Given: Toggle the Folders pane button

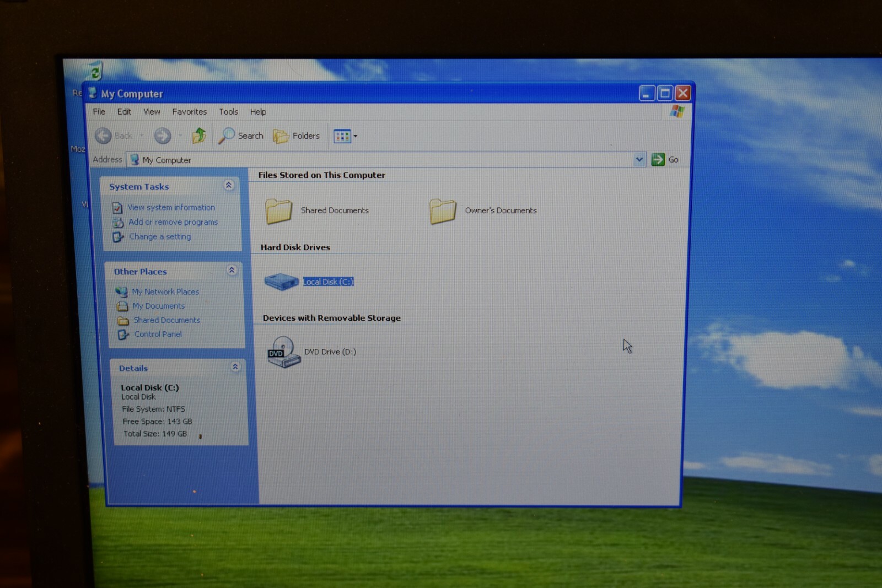Looking at the screenshot, I should point(297,136).
